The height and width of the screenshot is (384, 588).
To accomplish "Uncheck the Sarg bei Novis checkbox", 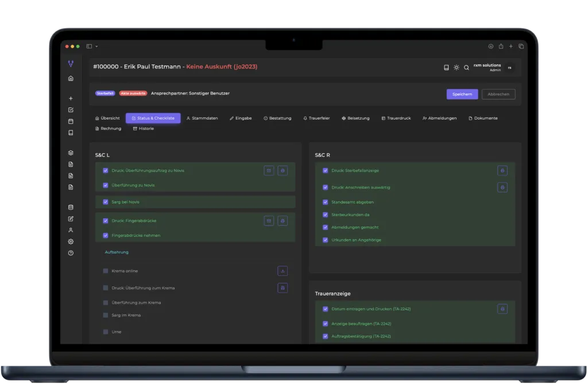I will [x=106, y=202].
